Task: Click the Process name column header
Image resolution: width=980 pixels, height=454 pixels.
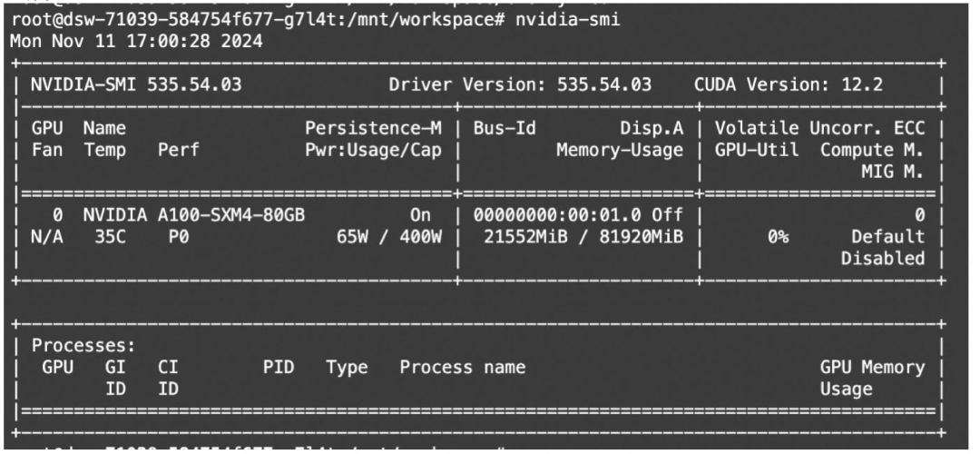Action: point(462,368)
